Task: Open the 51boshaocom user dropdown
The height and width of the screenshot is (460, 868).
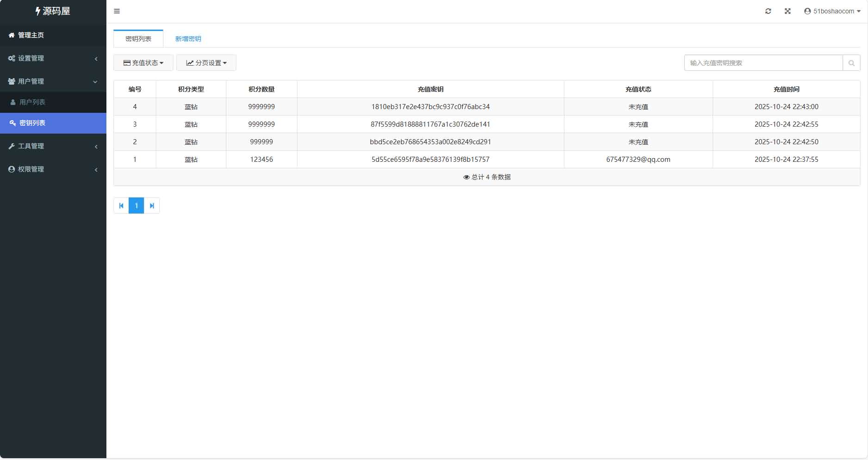Action: click(x=832, y=11)
